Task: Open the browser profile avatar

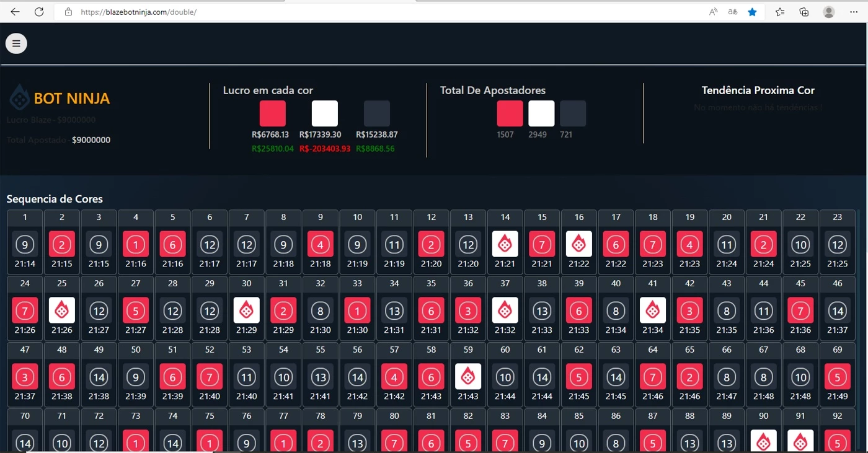Action: tap(829, 12)
